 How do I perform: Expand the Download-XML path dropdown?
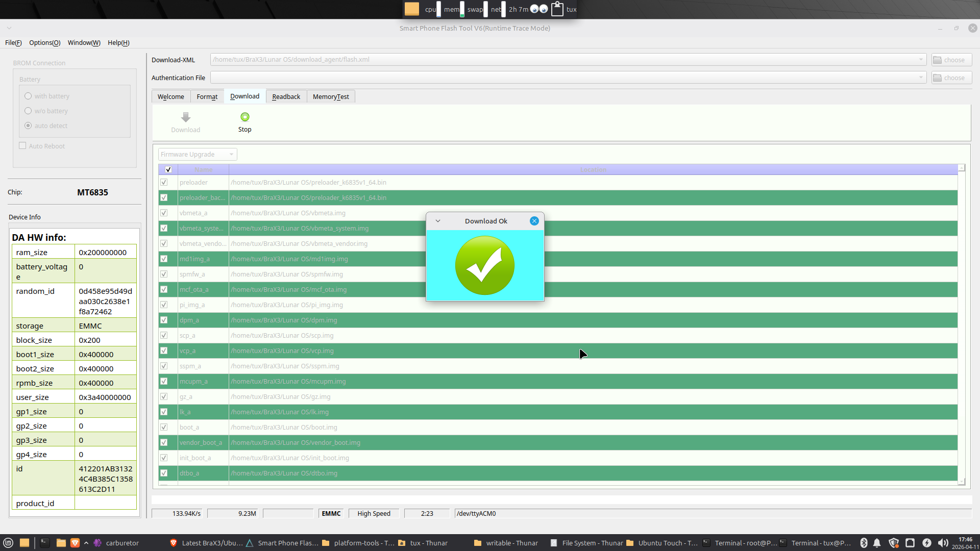921,60
